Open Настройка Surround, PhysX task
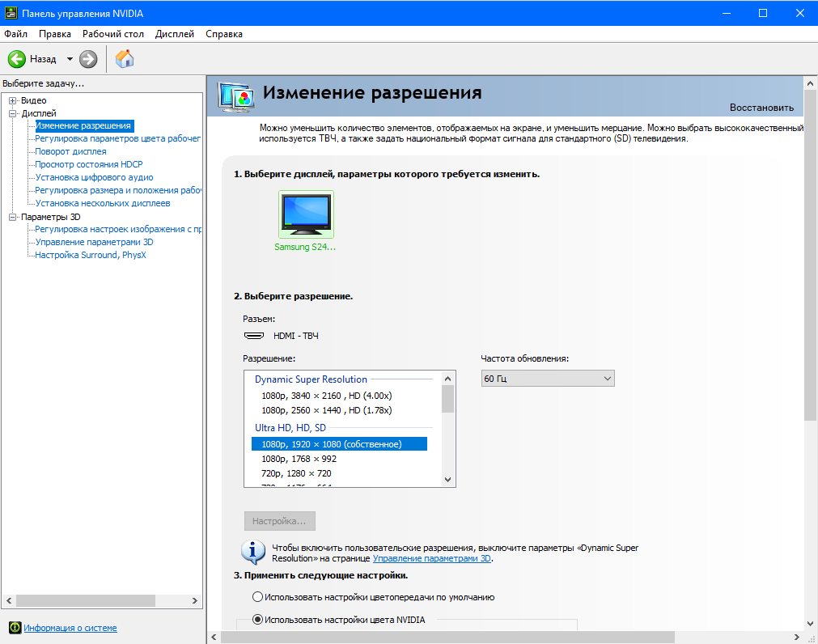818x644 pixels. point(91,255)
